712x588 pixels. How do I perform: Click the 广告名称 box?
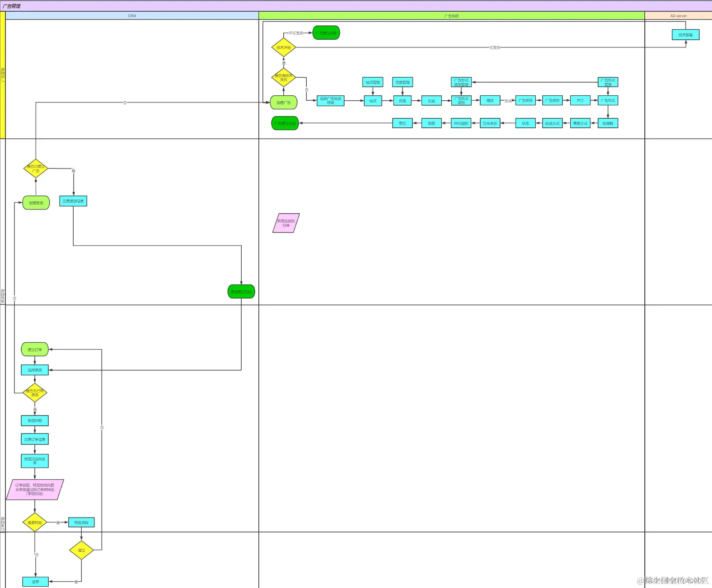(525, 101)
